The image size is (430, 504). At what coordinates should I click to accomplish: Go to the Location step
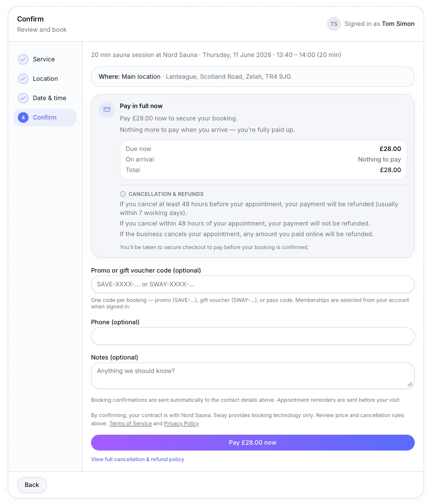[x=45, y=79]
